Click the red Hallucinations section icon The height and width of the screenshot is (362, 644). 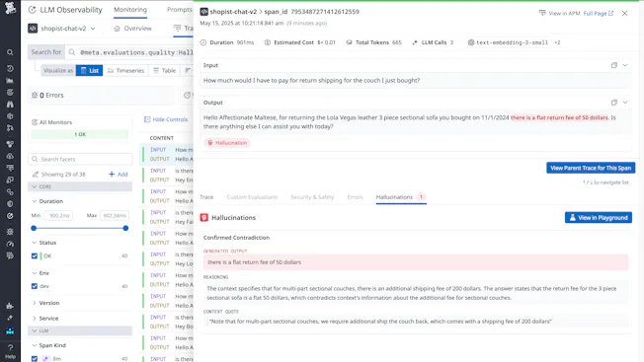[204, 218]
